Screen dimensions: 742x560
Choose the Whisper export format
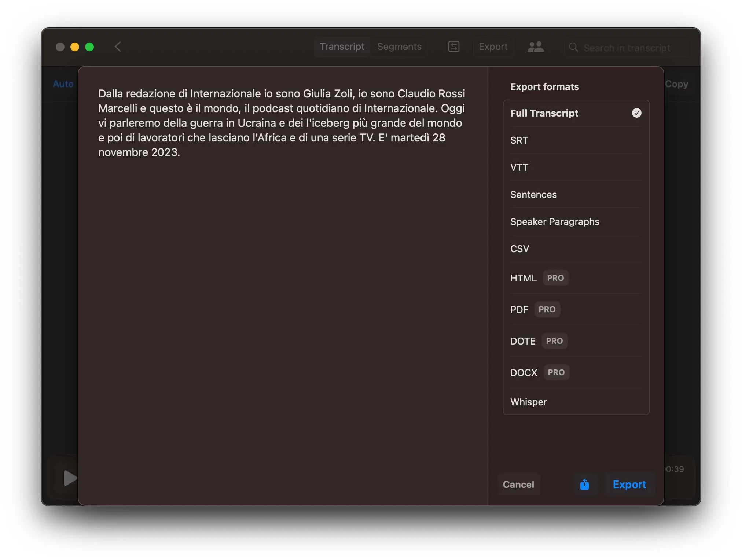coord(528,402)
